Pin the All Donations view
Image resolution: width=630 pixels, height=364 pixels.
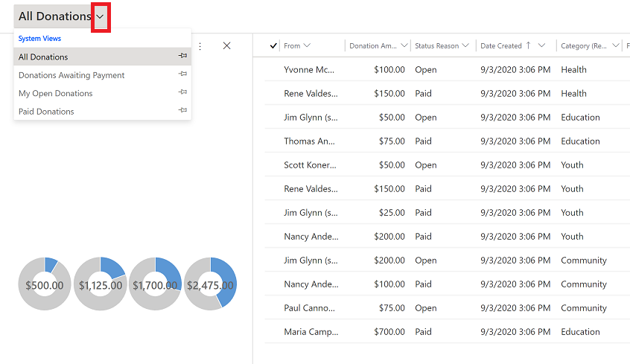(182, 55)
